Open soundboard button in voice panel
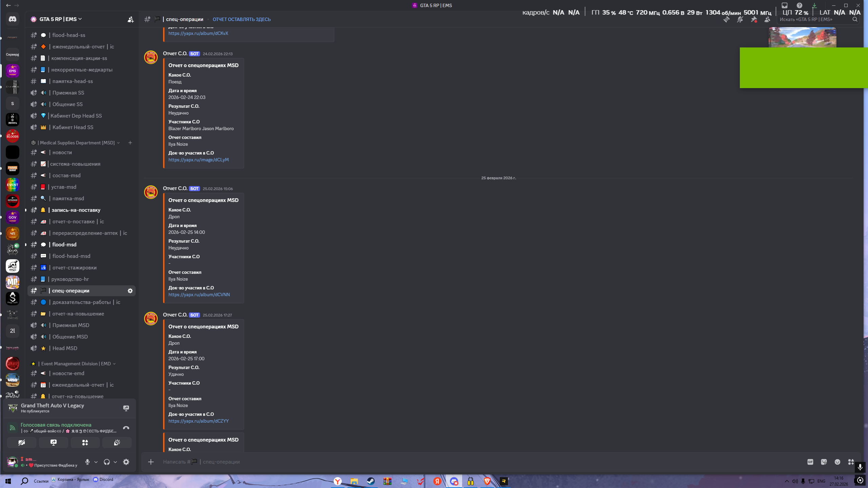This screenshot has width=868, height=488. [117, 443]
